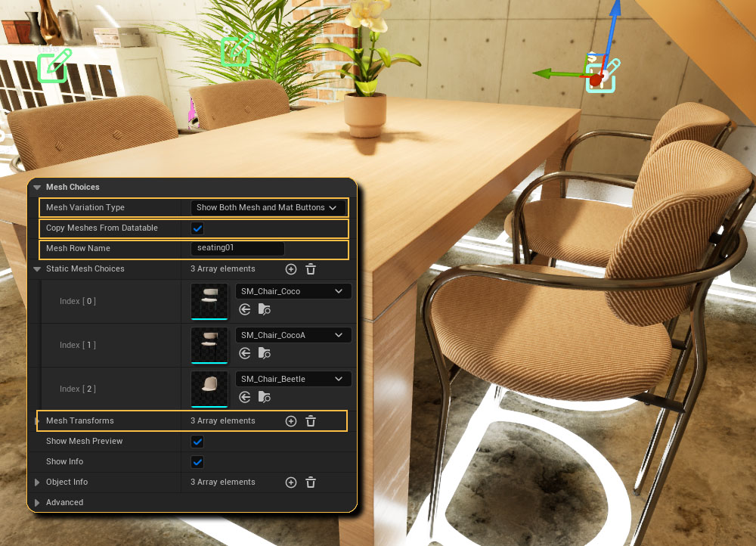Disable Copy Meshes From Datatable checkbox
Image resolution: width=756 pixels, height=546 pixels.
[x=198, y=228]
